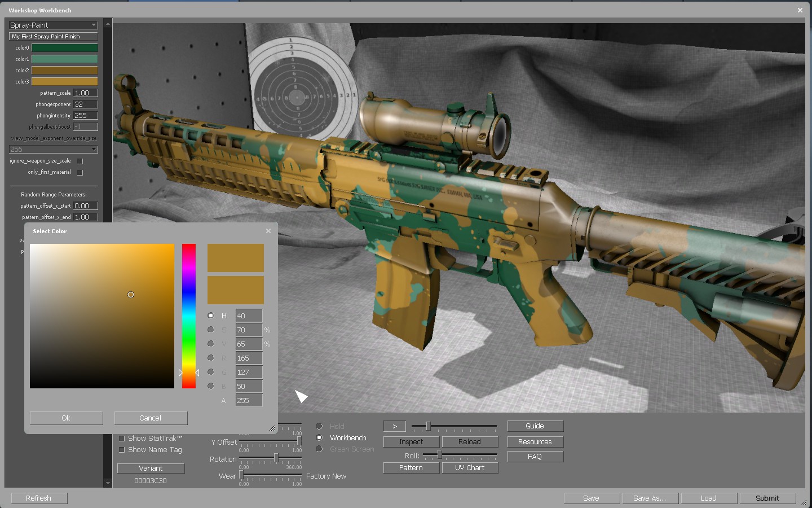This screenshot has width=812, height=508.
Task: Confirm color with the Ok button
Action: pos(67,418)
